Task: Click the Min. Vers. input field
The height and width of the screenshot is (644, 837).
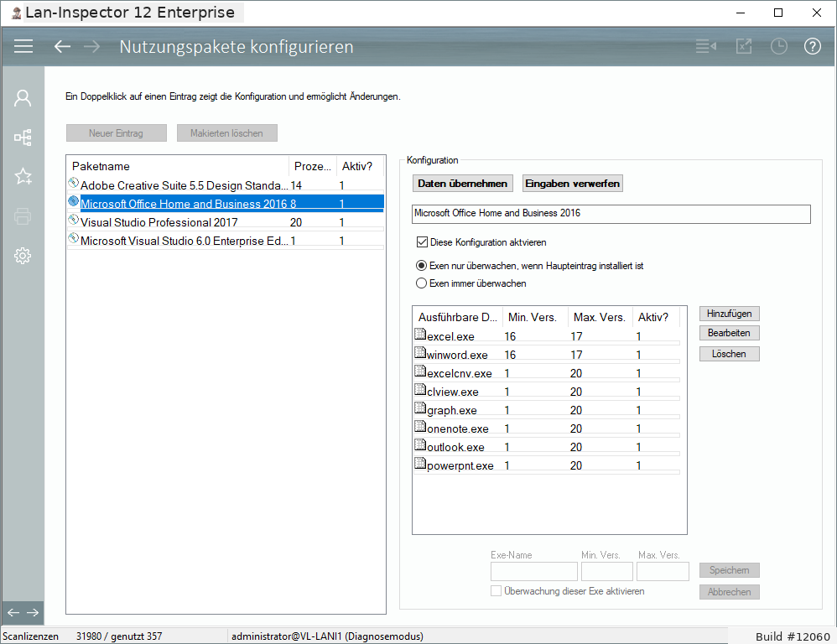Action: pyautogui.click(x=607, y=571)
